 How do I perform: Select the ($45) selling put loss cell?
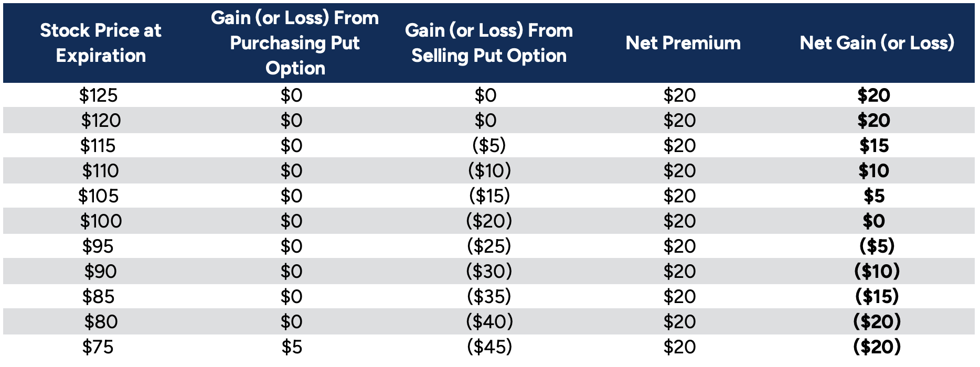pos(489,347)
